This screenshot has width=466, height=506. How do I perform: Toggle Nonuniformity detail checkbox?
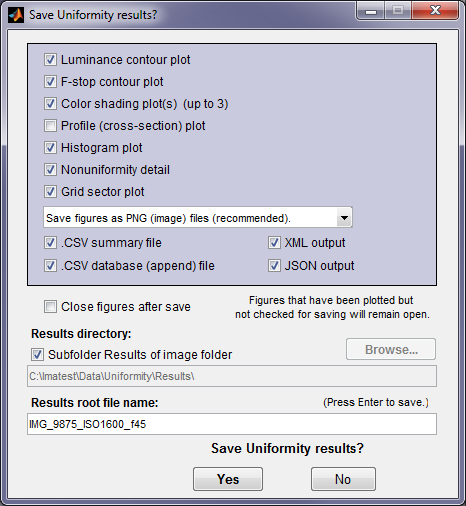point(50,170)
